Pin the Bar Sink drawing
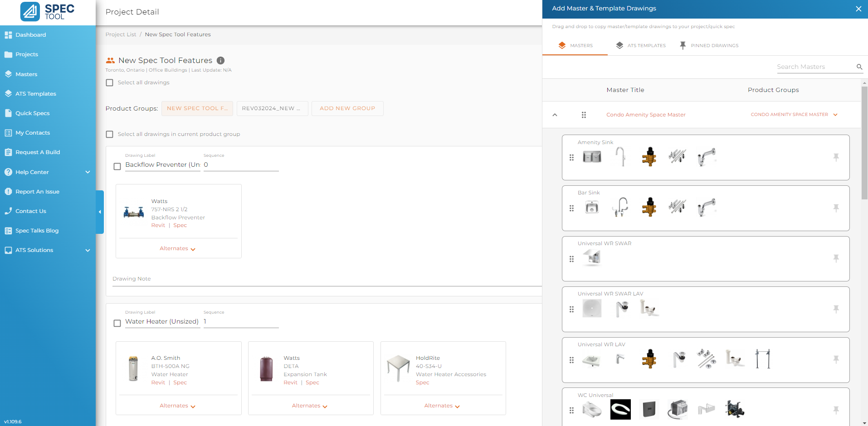The image size is (868, 426). coord(836,208)
